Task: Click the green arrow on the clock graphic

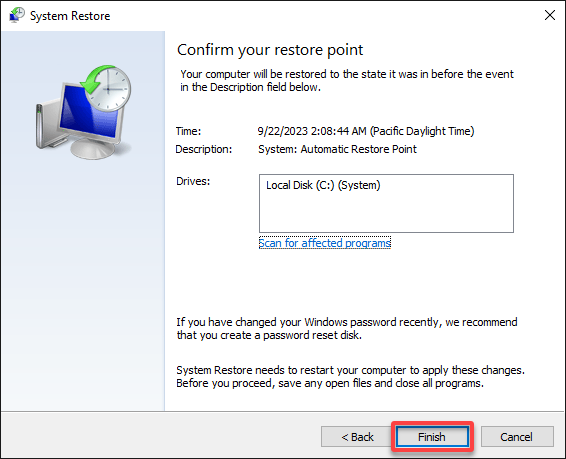Action: pos(95,79)
